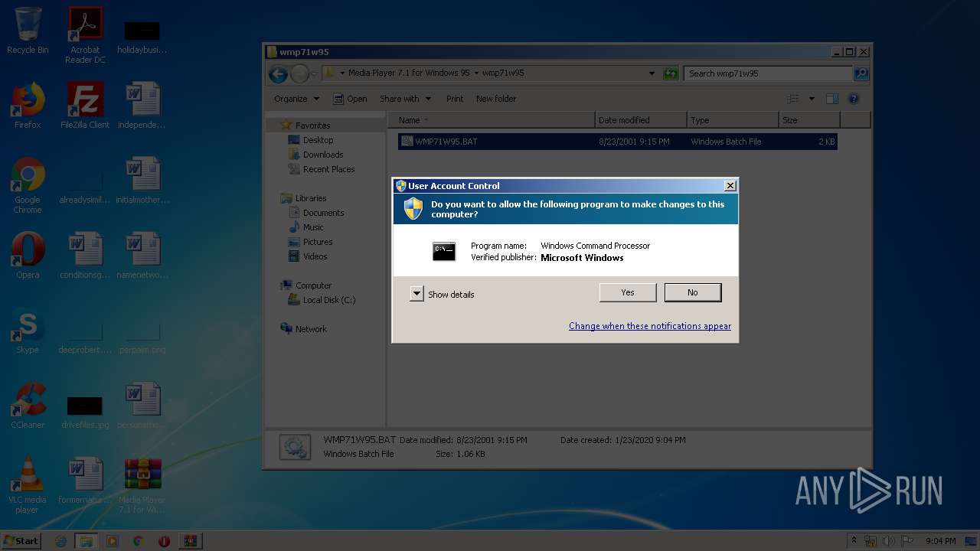Click the taskbar clock showing 9:04 PM

click(x=940, y=541)
